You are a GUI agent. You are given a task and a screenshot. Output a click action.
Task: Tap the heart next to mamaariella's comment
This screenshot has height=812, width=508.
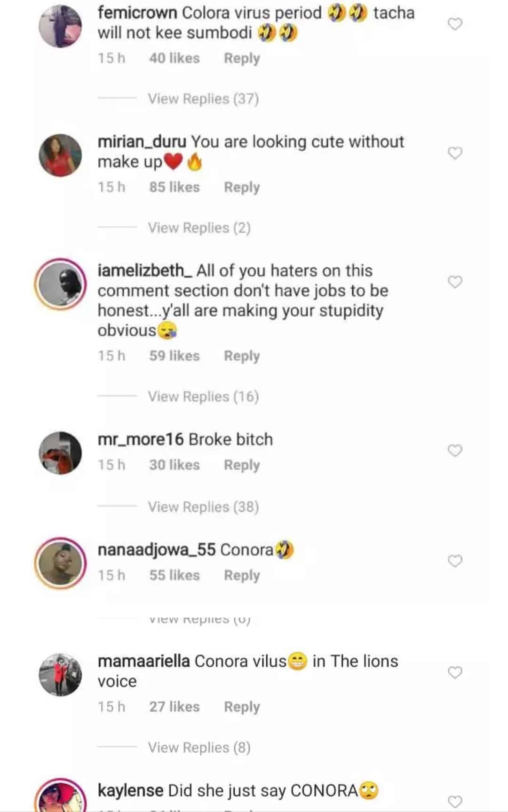455,672
